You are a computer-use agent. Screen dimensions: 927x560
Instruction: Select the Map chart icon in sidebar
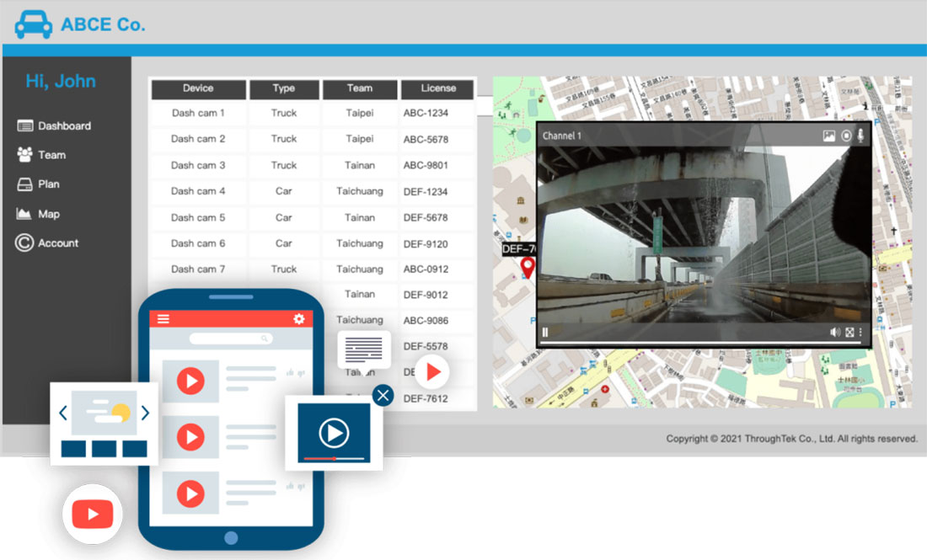tap(24, 214)
